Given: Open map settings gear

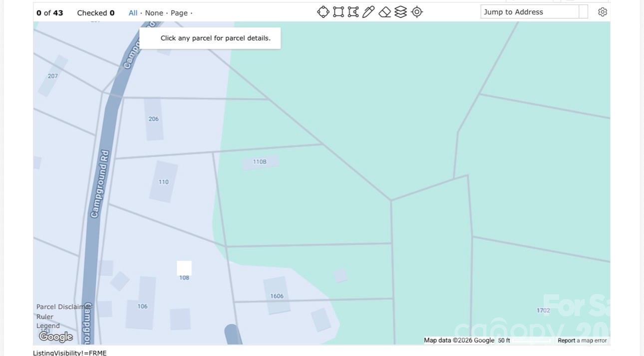Looking at the screenshot, I should pos(603,12).
